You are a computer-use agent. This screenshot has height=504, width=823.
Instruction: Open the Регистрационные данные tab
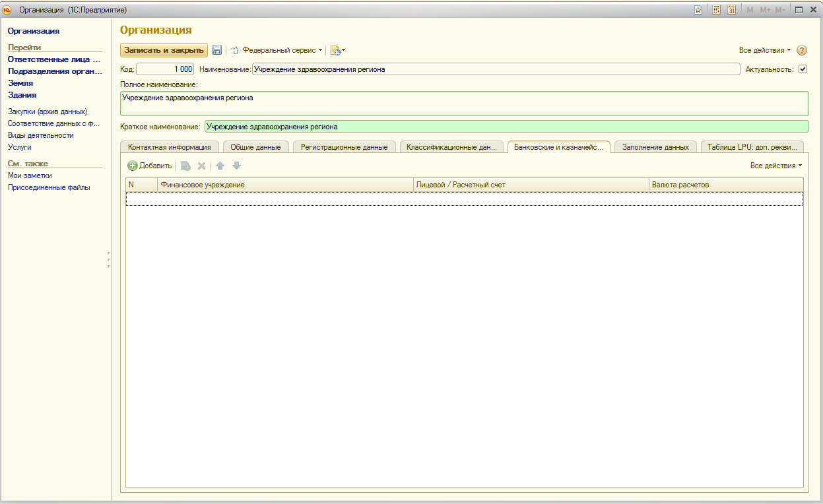(344, 147)
